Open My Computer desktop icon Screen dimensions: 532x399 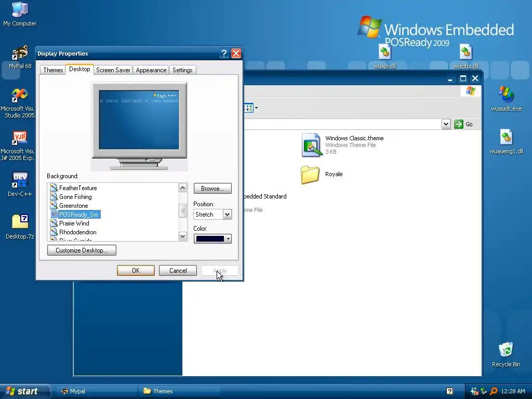(20, 14)
